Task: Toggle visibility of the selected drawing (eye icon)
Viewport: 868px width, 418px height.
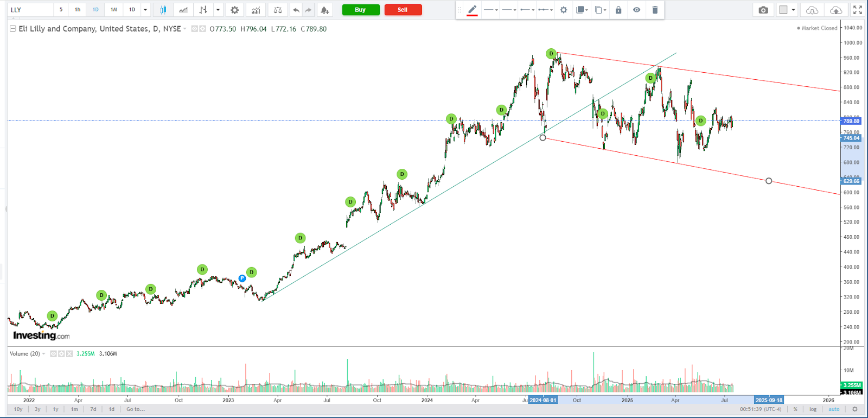Action: pyautogui.click(x=636, y=10)
